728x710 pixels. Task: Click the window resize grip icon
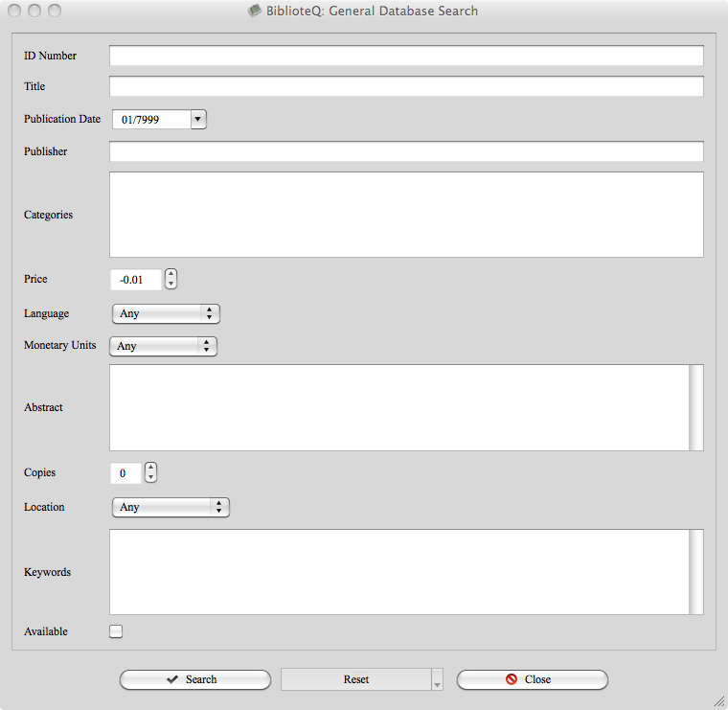(x=718, y=701)
